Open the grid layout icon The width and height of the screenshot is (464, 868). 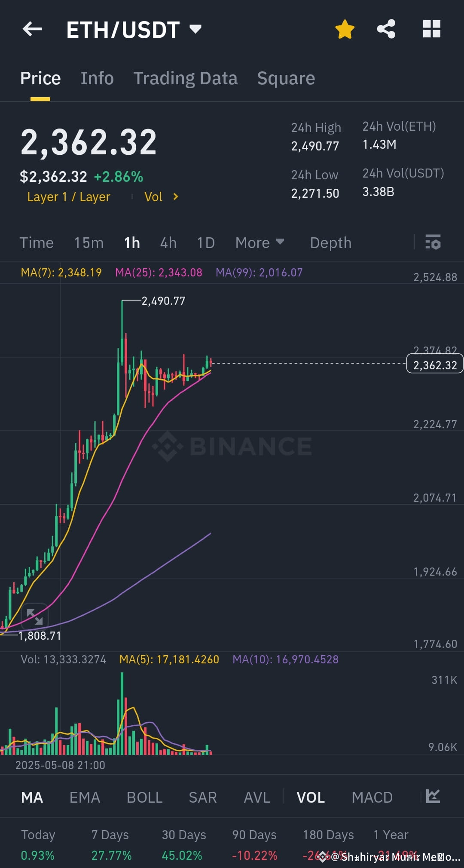(432, 29)
